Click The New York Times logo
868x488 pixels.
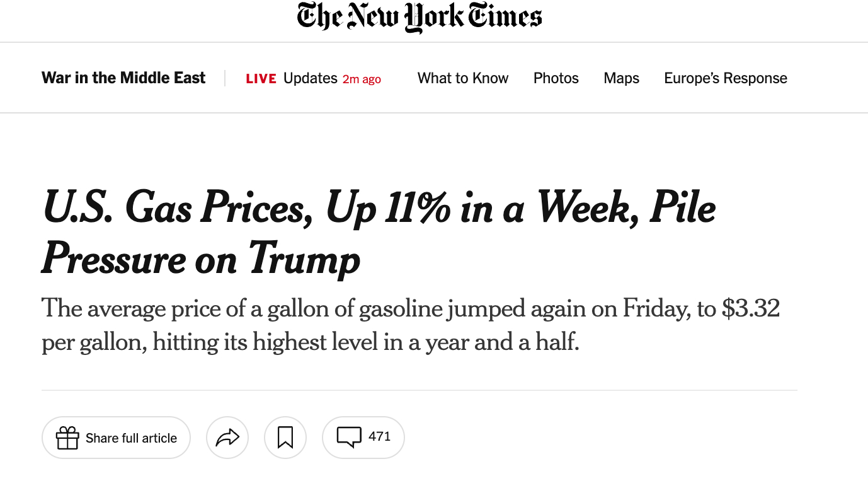420,17
